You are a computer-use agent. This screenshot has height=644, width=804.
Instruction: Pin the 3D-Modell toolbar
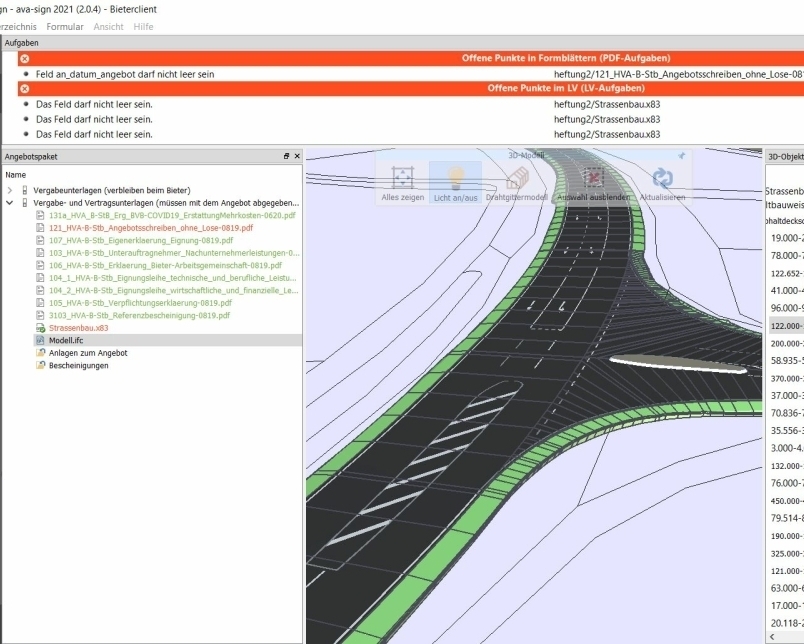coord(682,156)
